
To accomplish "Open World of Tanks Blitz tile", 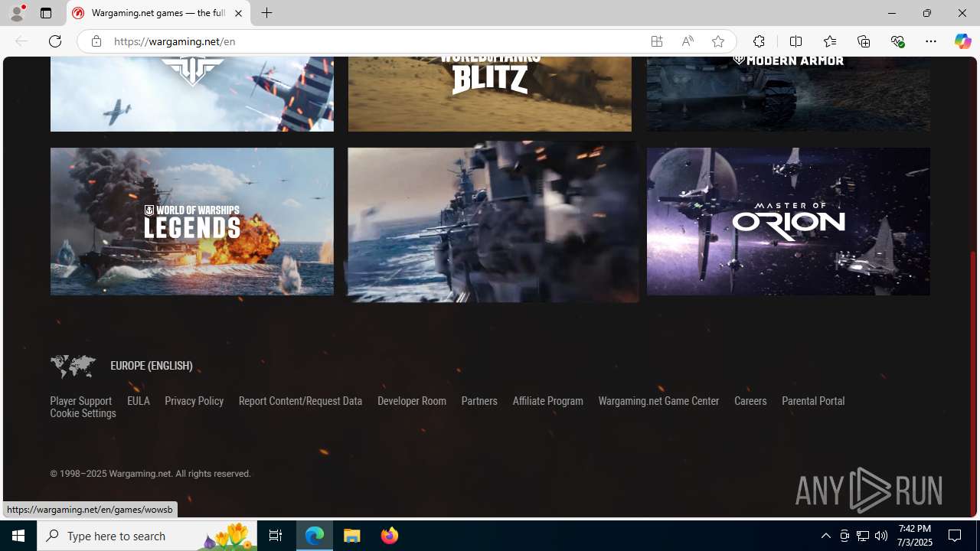I will (490, 94).
